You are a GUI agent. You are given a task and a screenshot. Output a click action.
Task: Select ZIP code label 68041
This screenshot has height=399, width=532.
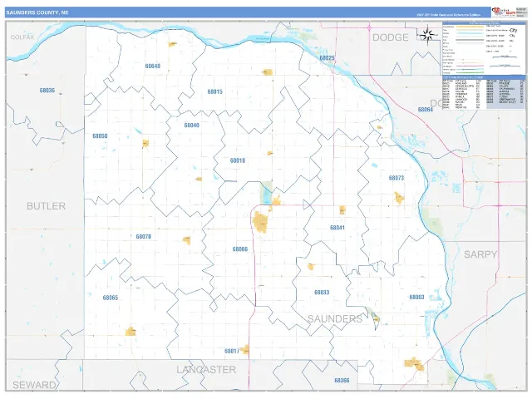pos(337,227)
